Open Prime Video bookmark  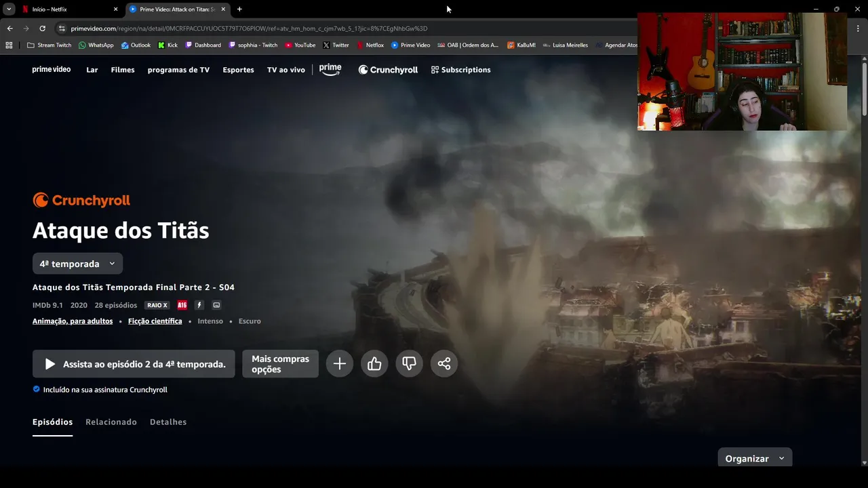click(x=410, y=45)
